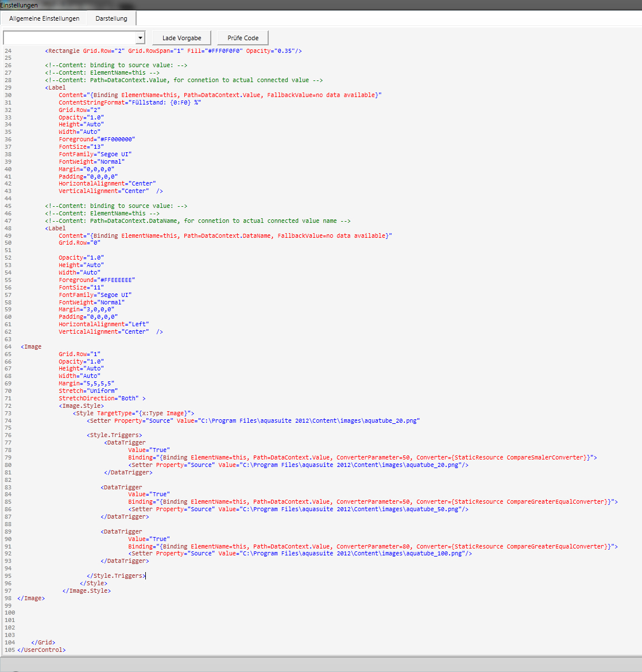Image resolution: width=642 pixels, height=672 pixels.
Task: Click inside the empty template combo box
Action: click(69, 38)
